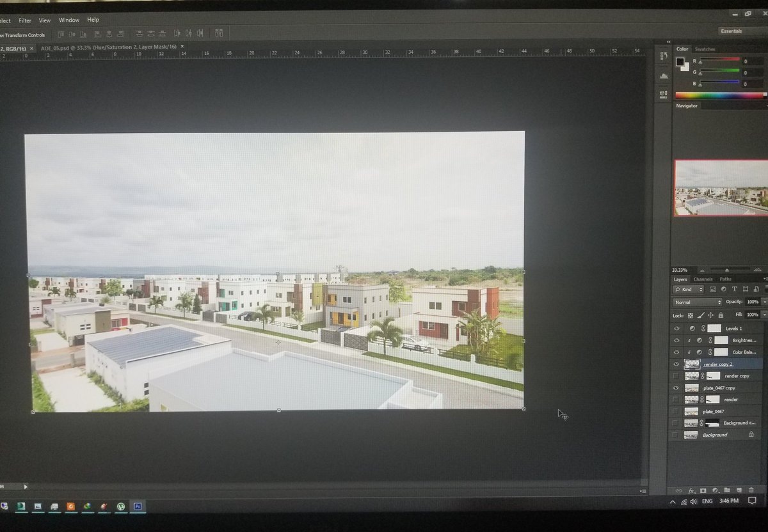Filter layers by type layers icon
The image size is (768, 532).
coord(734,289)
